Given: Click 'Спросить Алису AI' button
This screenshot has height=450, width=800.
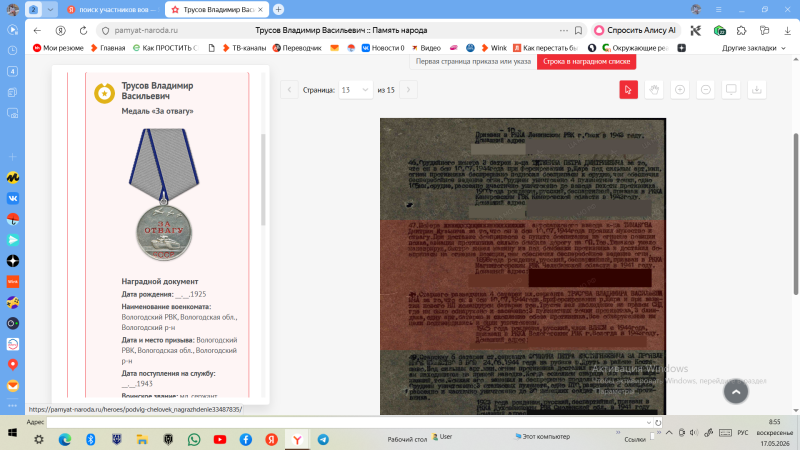Looking at the screenshot, I should (635, 30).
